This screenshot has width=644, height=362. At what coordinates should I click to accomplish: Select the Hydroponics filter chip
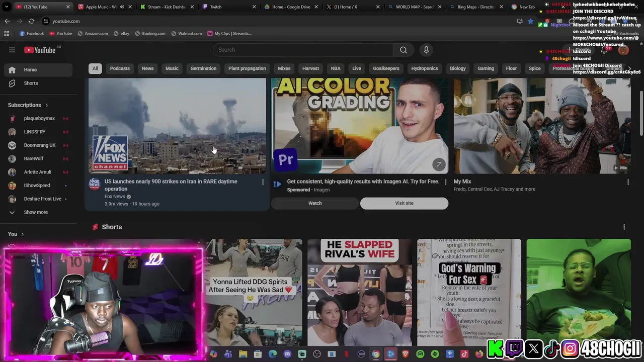(x=425, y=68)
